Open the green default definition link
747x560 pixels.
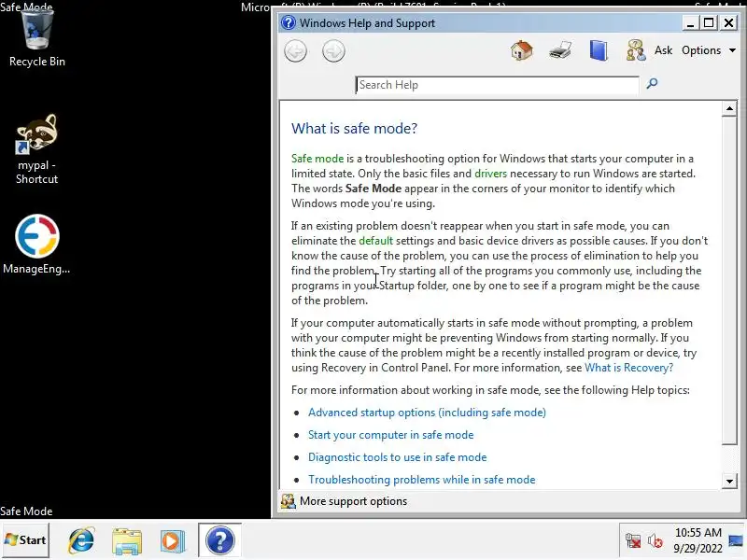[376, 241]
